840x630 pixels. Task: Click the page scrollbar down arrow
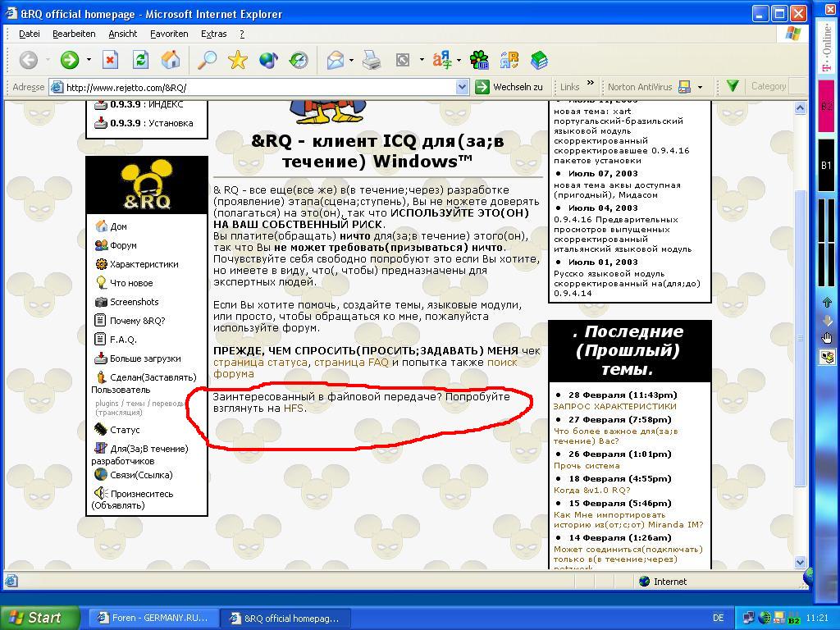pyautogui.click(x=800, y=562)
